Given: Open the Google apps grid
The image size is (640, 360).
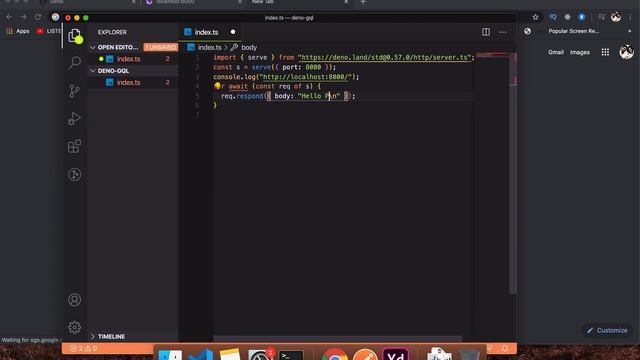Looking at the screenshot, I should pos(605,52).
